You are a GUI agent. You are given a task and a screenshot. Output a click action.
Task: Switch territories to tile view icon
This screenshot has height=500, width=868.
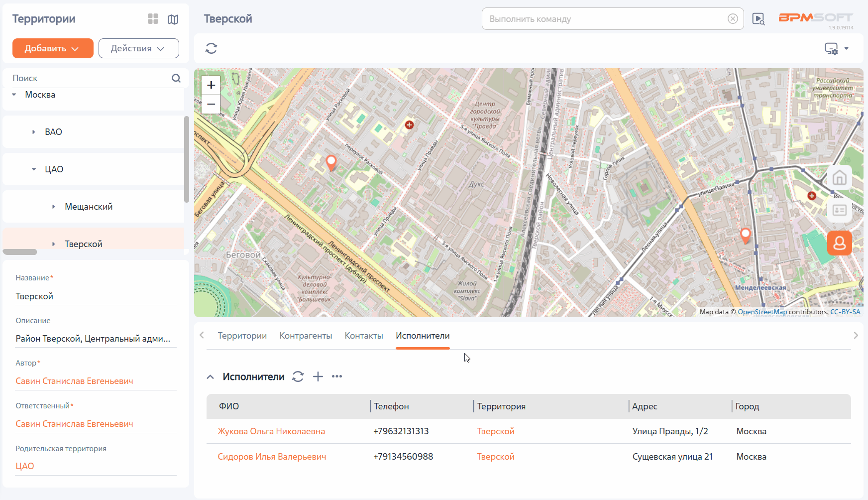tap(153, 19)
